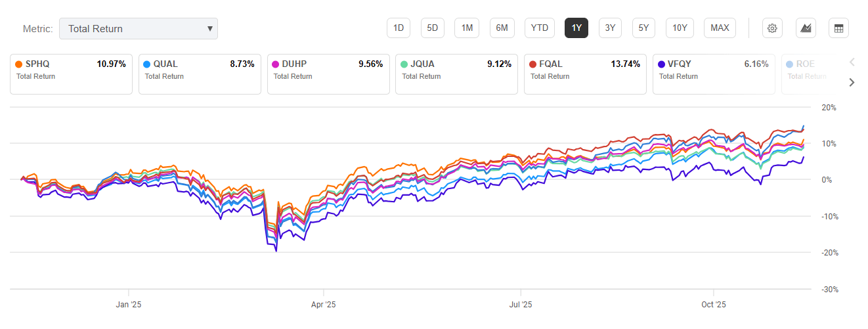Switch to the 5Y time range
This screenshot has width=868, height=329.
pyautogui.click(x=644, y=28)
